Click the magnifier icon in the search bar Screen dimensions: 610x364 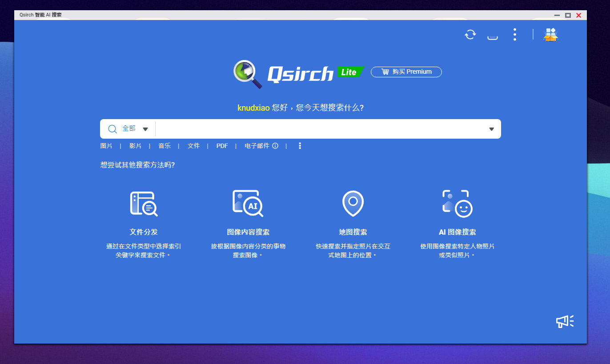[113, 129]
